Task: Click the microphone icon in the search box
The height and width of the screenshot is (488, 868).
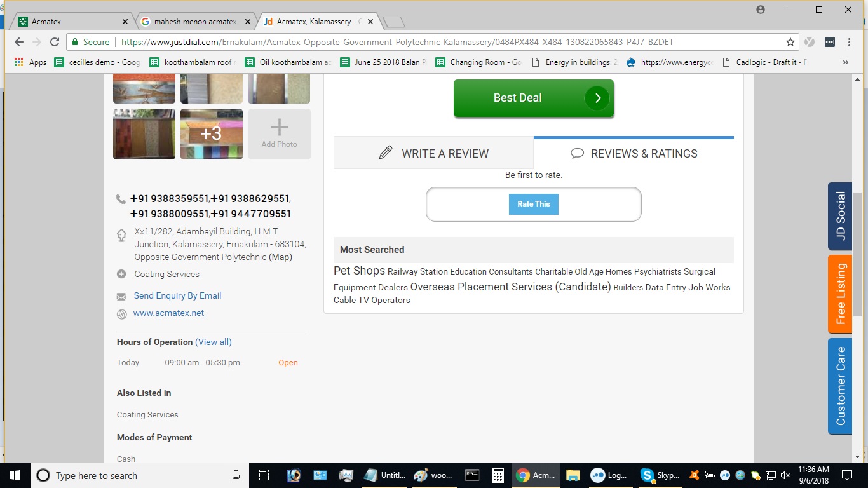Action: tap(236, 475)
